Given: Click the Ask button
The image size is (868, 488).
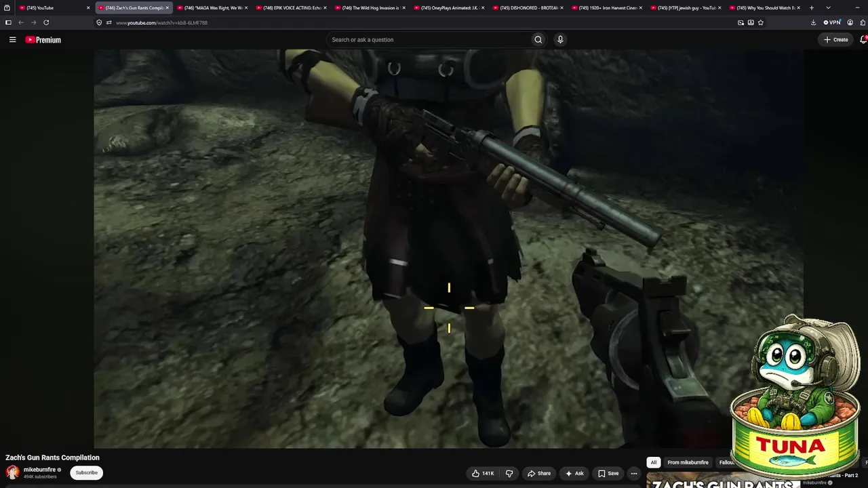Looking at the screenshot, I should point(574,473).
